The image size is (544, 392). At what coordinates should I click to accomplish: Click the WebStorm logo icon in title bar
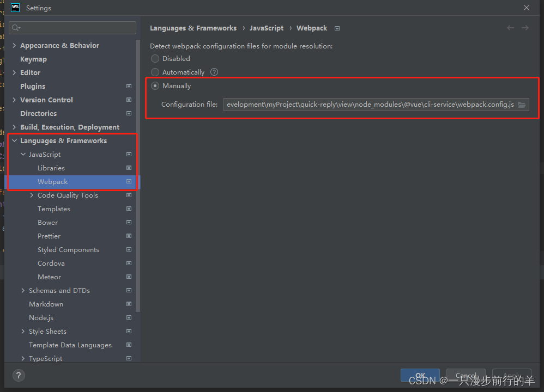15,8
